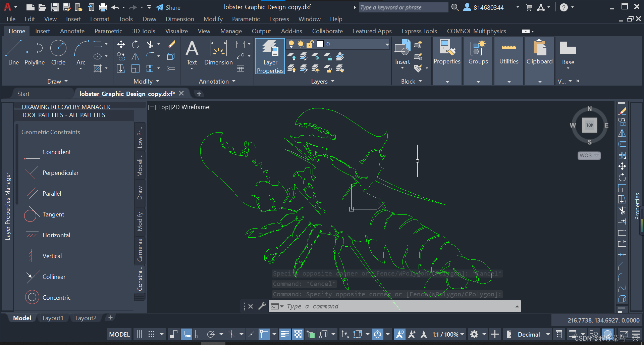644x345 pixels.
Task: Click the Utilities measure panel
Action: [509, 60]
